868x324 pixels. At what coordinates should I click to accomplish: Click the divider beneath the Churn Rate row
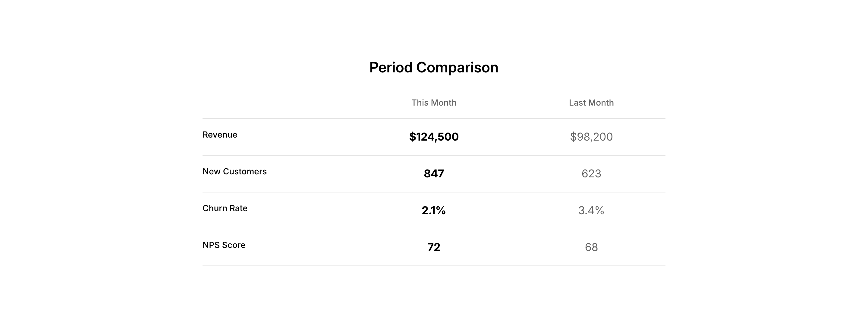pos(434,229)
